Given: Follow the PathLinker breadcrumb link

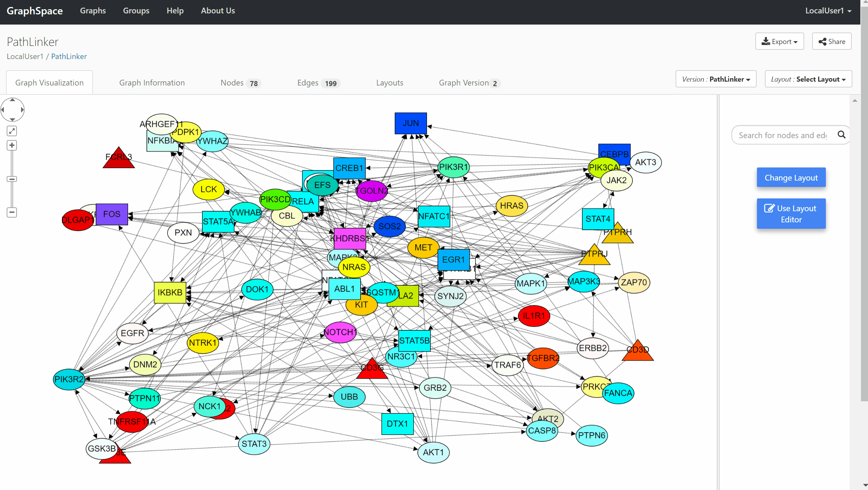Looking at the screenshot, I should [69, 56].
